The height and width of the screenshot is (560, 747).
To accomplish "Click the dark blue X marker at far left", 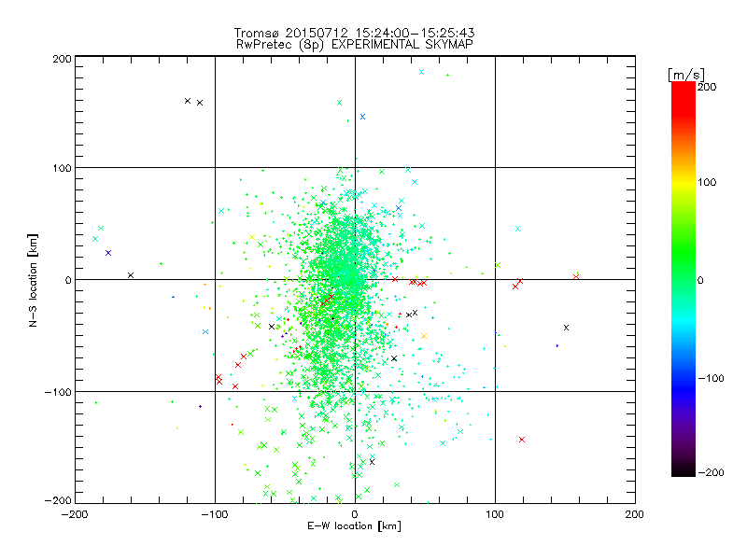I will 108,253.
